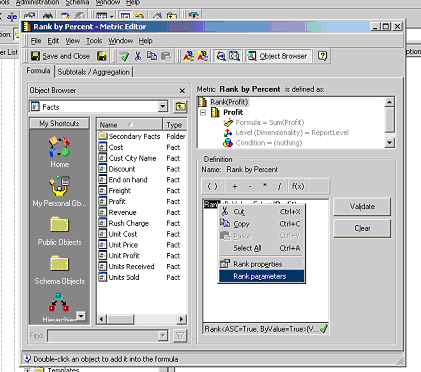Open the File menu of Metric Editor
This screenshot has height=372, width=421.
click(x=36, y=41)
